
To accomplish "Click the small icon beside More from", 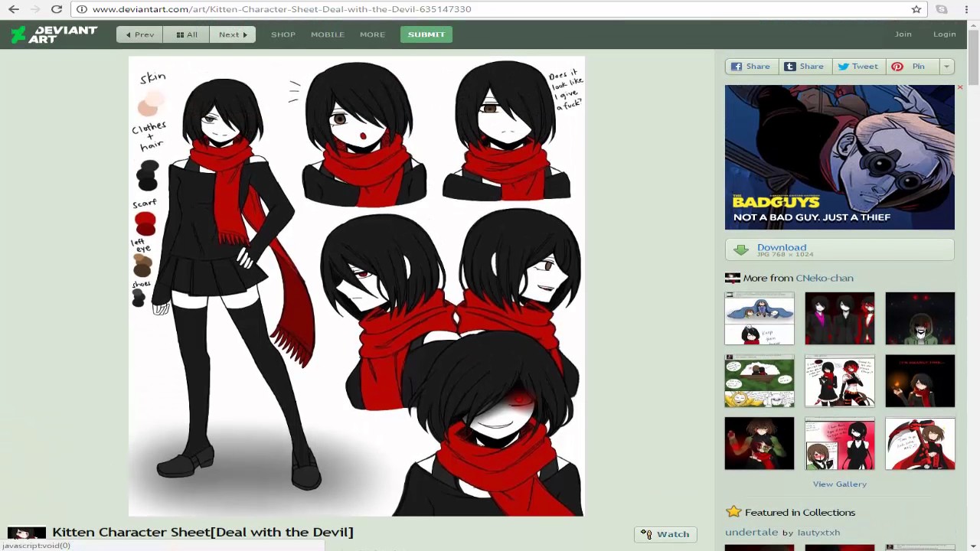I will [733, 278].
